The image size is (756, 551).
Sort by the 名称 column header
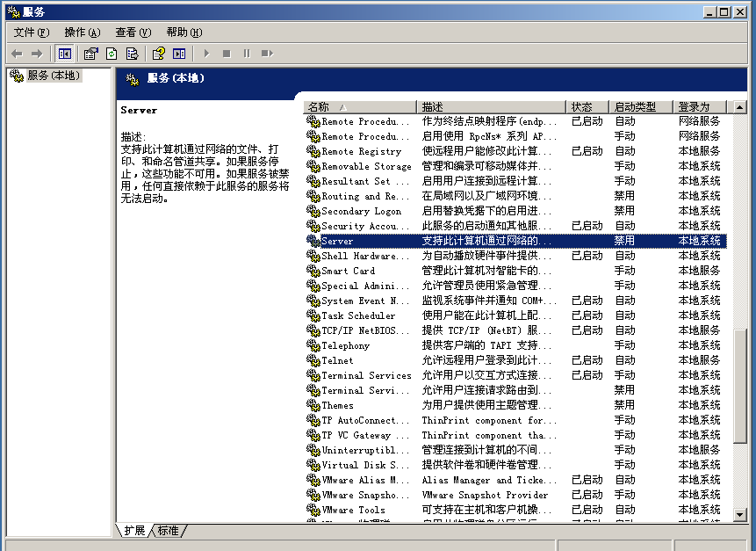coord(360,106)
